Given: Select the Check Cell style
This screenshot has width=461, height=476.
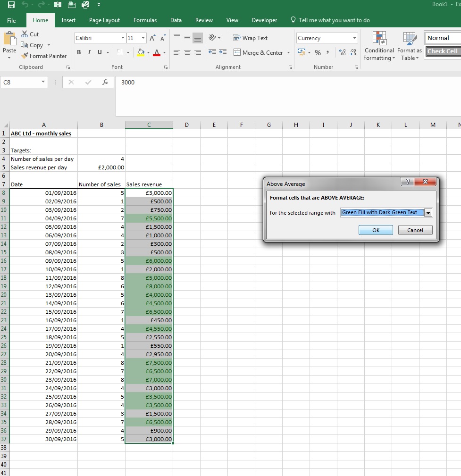Looking at the screenshot, I should click(x=443, y=51).
